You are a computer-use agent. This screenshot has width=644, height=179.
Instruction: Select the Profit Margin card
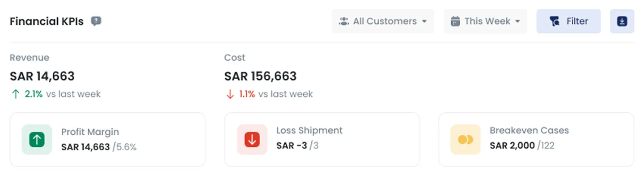tap(108, 140)
